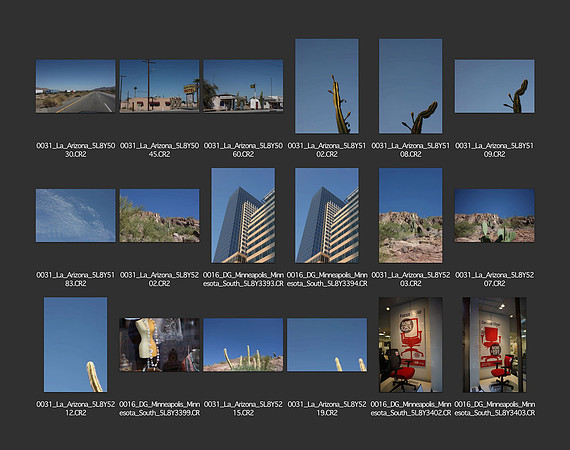Select red chair storefront thumbnail SL8Y3403
This screenshot has width=570, height=450.
[x=494, y=345]
